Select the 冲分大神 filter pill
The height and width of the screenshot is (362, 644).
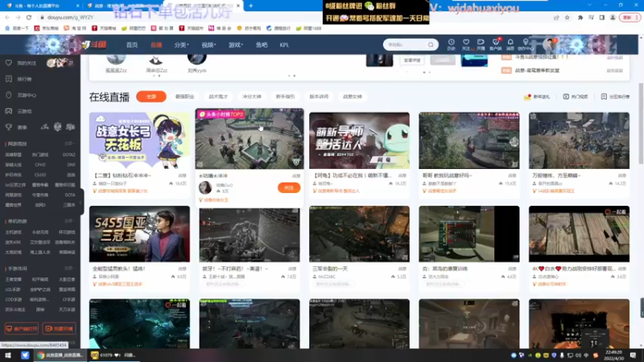tap(252, 97)
